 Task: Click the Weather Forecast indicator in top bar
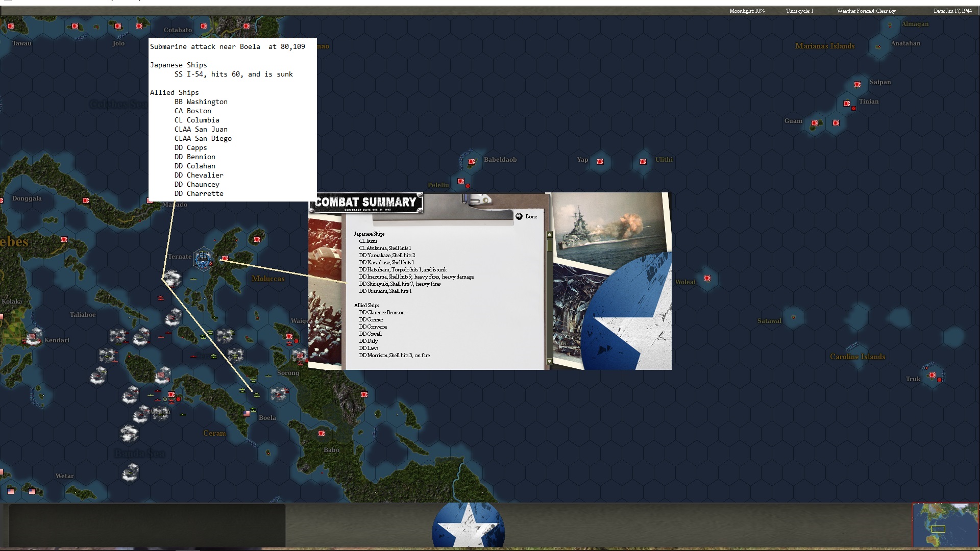tap(866, 11)
